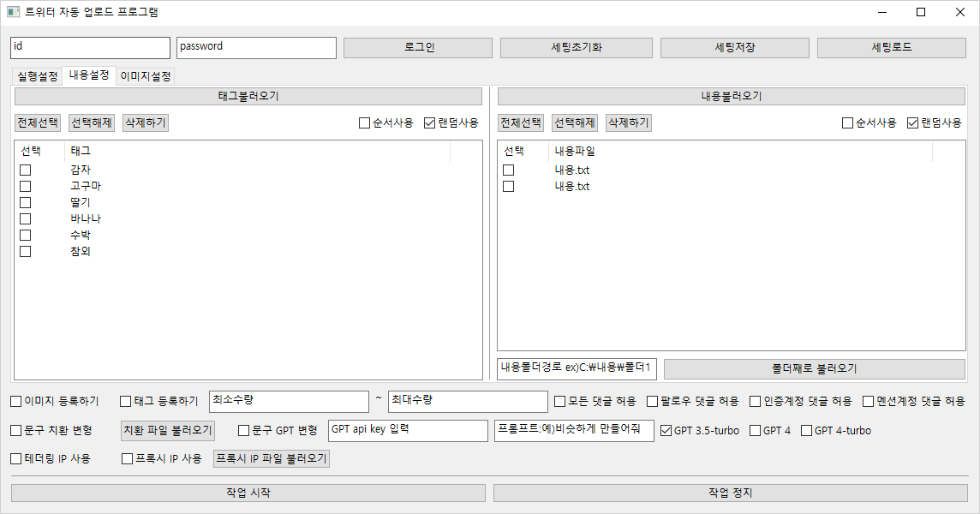Check the GPT 4-turbo option

click(806, 430)
